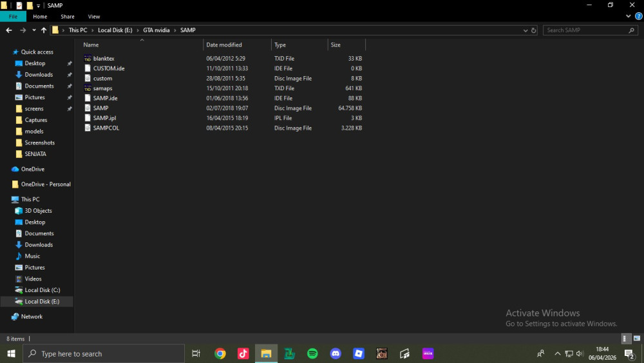Open the models folder in the sidebar
Viewport: 644px width, 363px height.
[x=33, y=131]
